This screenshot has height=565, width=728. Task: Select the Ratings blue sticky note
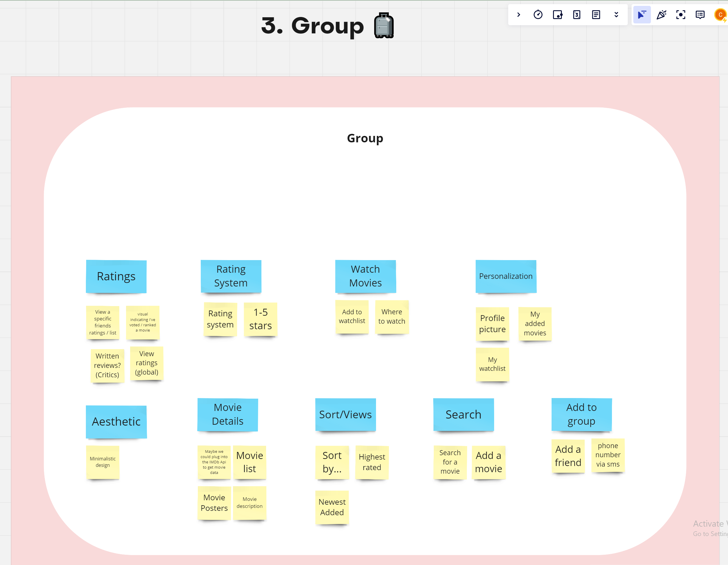click(116, 276)
